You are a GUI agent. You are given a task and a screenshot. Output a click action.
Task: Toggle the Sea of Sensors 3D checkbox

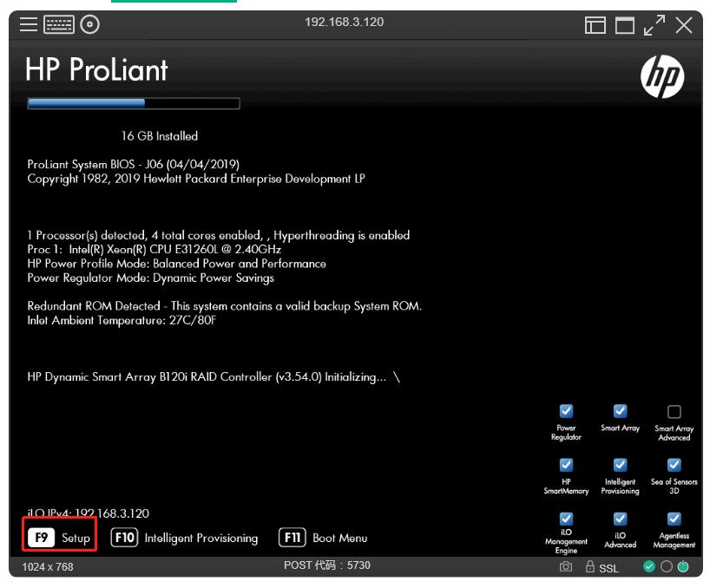coord(674,465)
